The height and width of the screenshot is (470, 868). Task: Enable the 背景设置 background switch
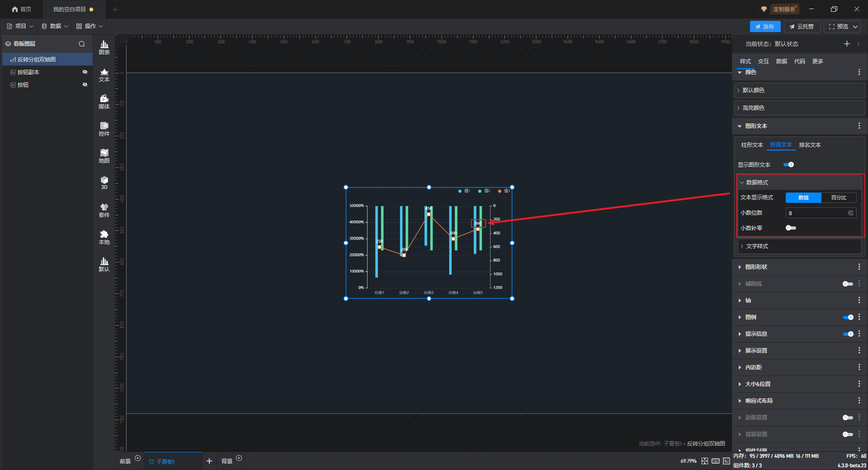tap(848, 434)
